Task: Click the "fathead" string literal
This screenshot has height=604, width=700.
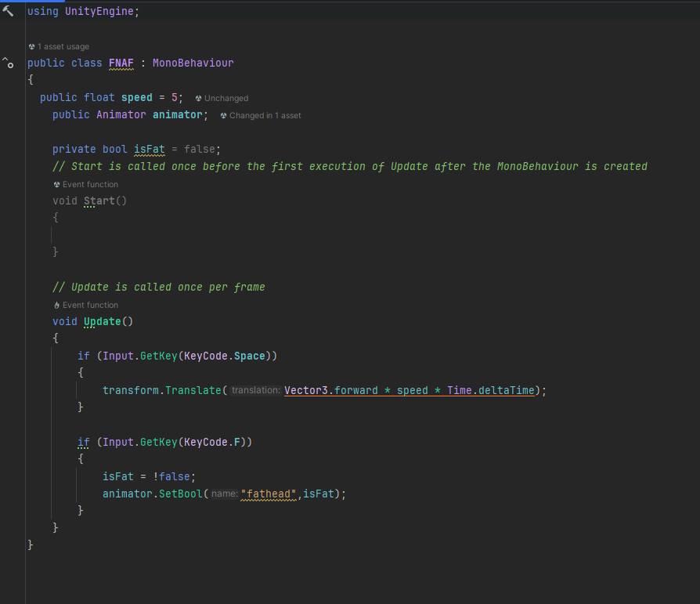Action: (269, 494)
